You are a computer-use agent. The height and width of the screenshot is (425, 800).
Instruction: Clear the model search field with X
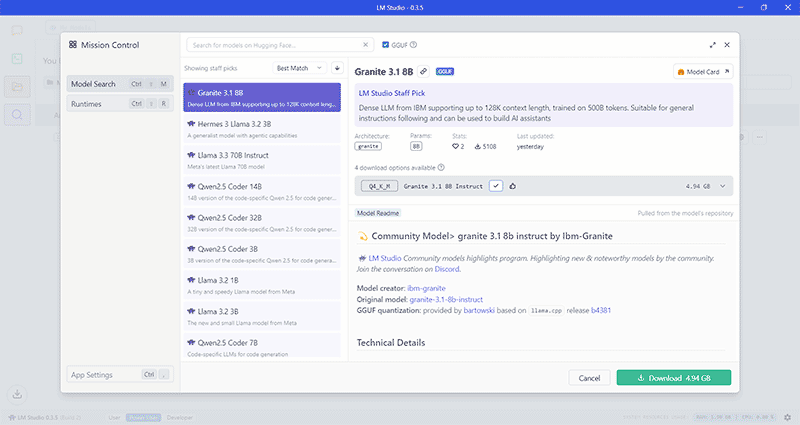[365, 45]
